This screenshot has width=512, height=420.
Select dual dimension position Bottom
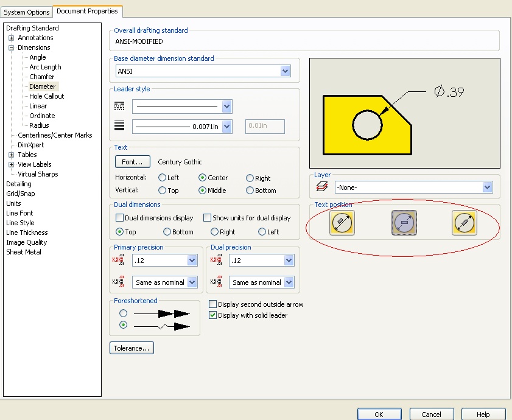[167, 232]
